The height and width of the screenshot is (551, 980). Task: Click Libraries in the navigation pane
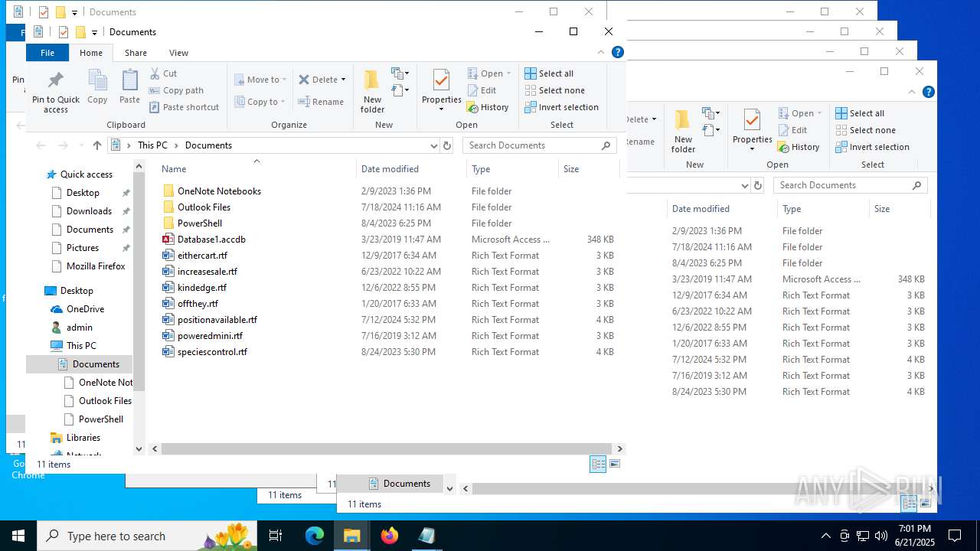click(x=83, y=438)
